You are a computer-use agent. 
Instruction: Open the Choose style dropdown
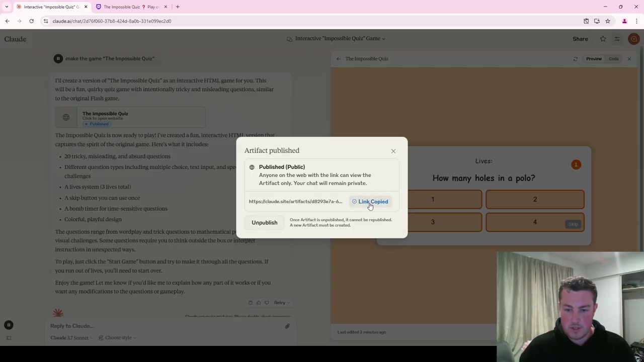(117, 338)
